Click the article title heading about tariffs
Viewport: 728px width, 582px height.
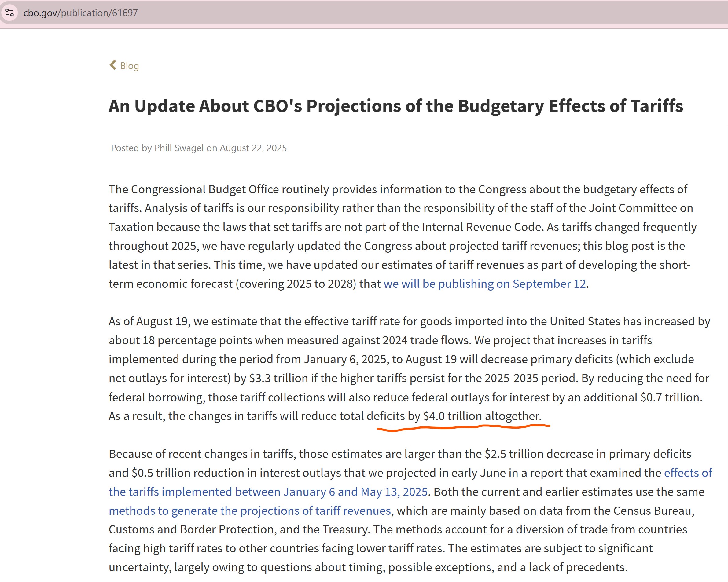tap(396, 106)
